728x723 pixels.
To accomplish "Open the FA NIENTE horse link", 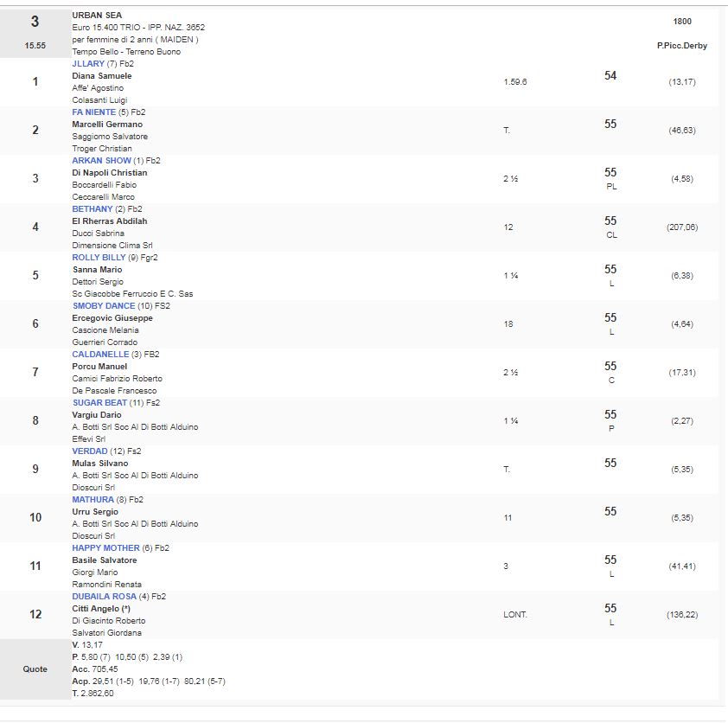I will point(93,112).
